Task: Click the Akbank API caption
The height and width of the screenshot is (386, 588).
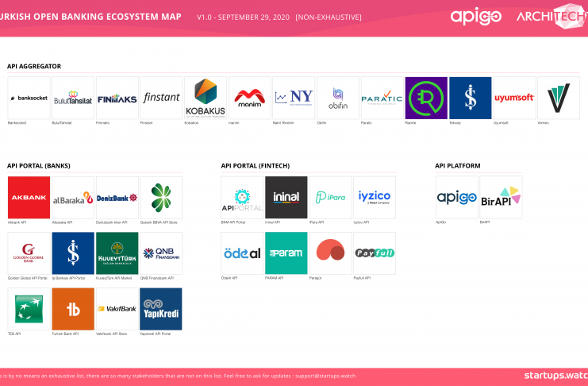Action: click(x=17, y=222)
